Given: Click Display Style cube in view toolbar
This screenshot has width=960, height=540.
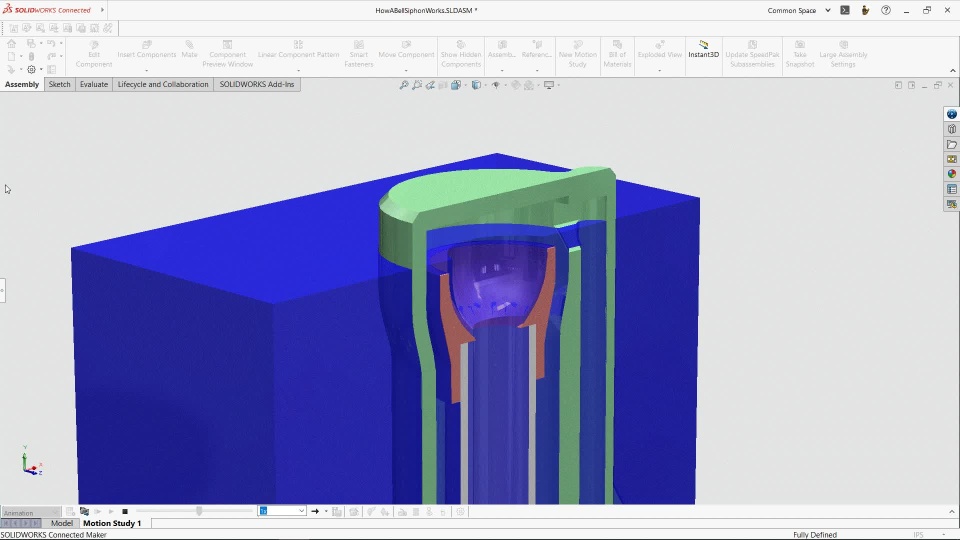Looking at the screenshot, I should click(476, 85).
